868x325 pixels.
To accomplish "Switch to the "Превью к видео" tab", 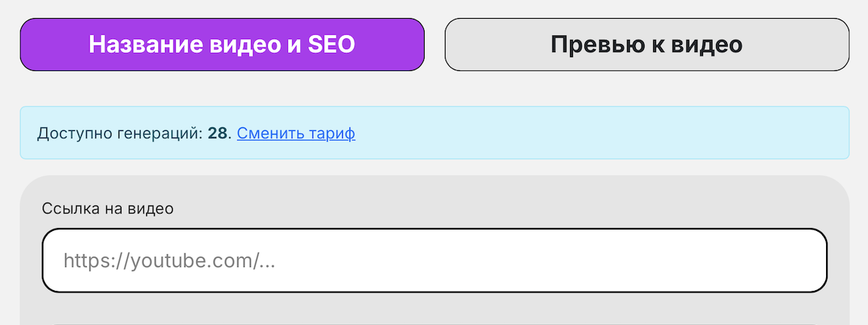I will pyautogui.click(x=647, y=45).
